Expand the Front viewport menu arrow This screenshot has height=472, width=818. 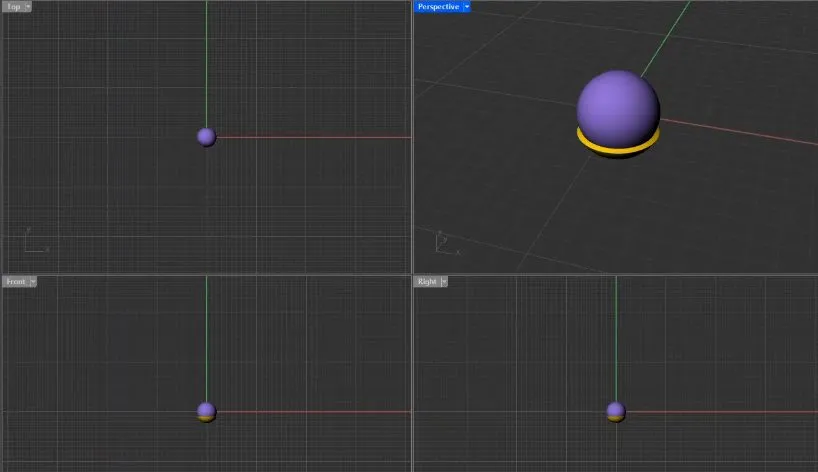33,282
